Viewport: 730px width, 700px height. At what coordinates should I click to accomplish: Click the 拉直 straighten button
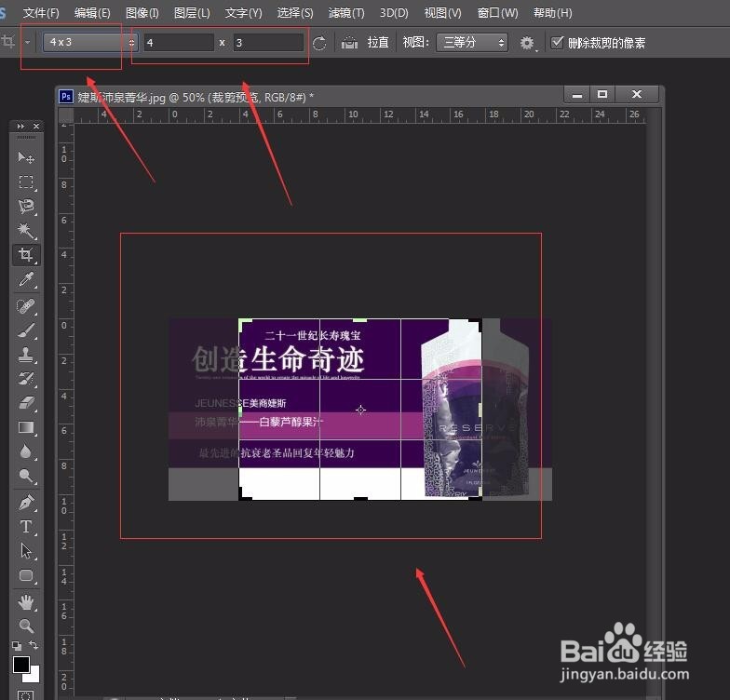[378, 43]
